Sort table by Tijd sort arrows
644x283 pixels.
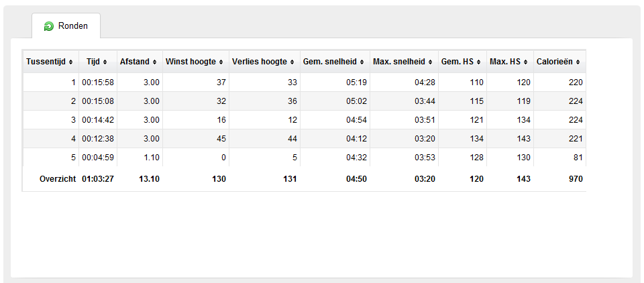[x=105, y=62]
